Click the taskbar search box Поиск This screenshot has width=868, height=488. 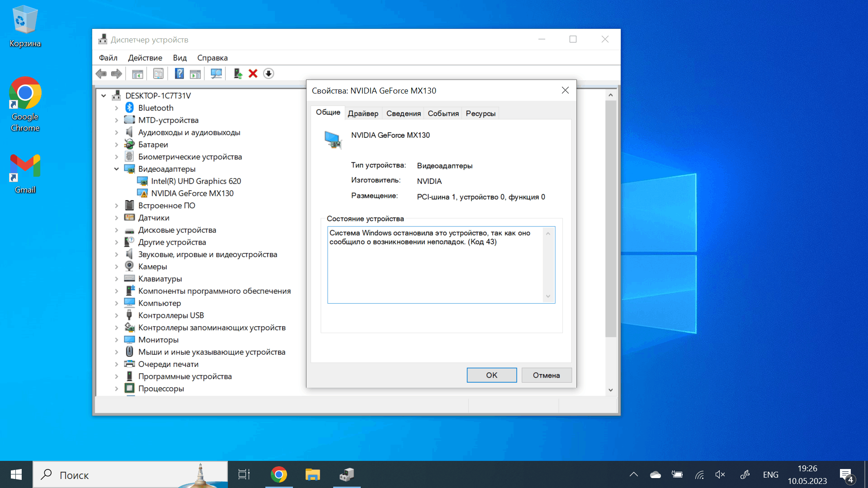(131, 474)
